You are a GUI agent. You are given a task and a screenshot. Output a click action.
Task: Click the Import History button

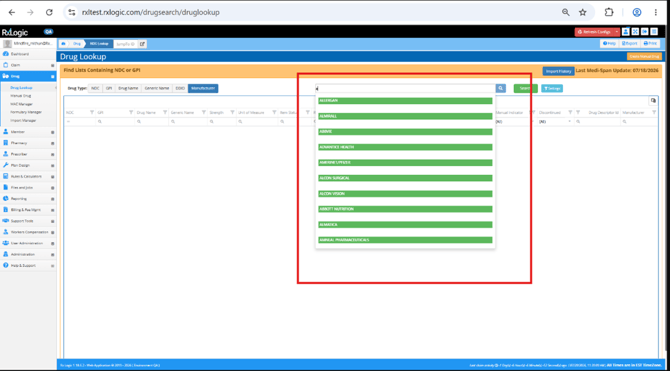558,71
